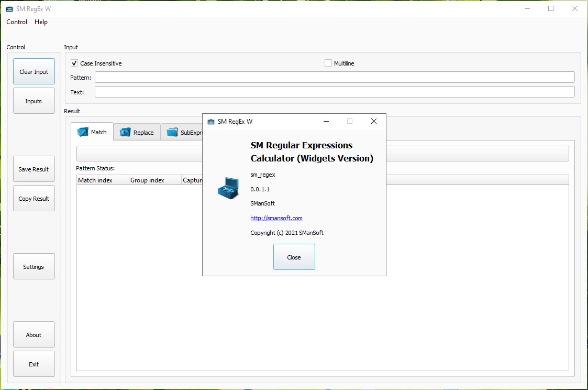
Task: Close the About dialog with Close button
Action: pos(294,257)
